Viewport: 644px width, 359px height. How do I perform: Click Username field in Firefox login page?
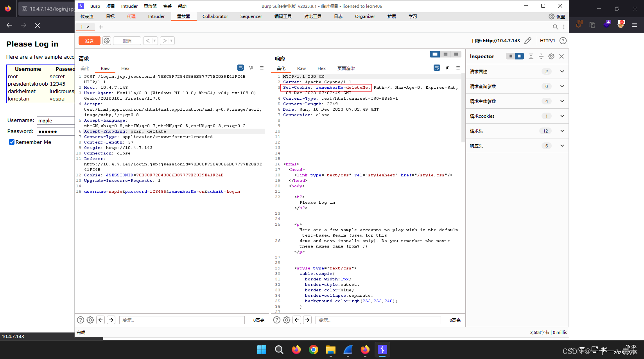(56, 120)
